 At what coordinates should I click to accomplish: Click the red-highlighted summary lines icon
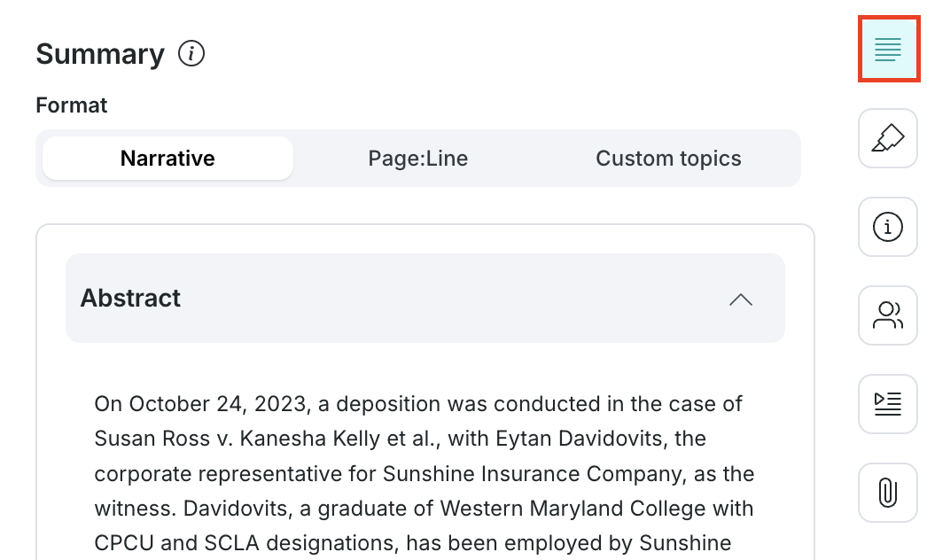(887, 50)
